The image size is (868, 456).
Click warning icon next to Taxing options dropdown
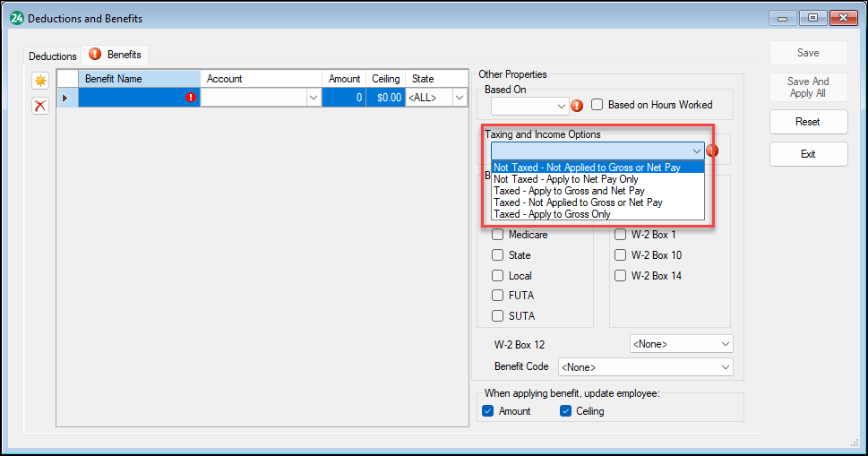(712, 151)
